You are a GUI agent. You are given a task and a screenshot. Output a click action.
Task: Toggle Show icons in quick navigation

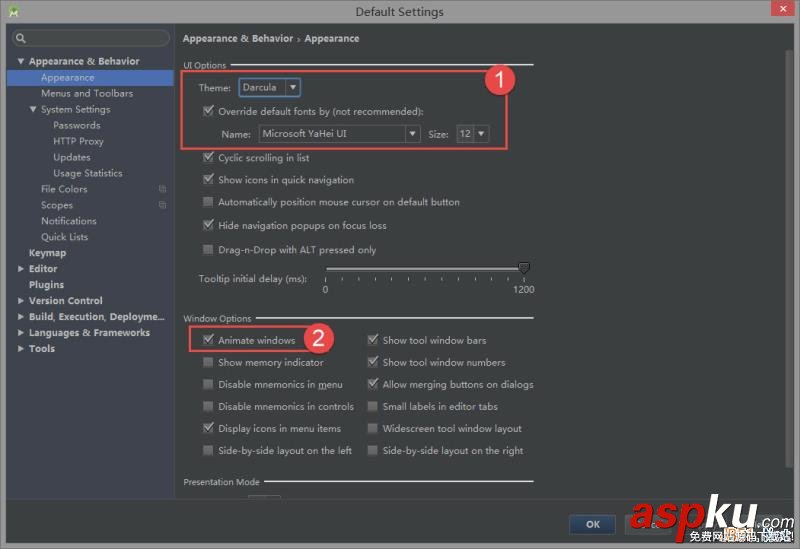208,179
